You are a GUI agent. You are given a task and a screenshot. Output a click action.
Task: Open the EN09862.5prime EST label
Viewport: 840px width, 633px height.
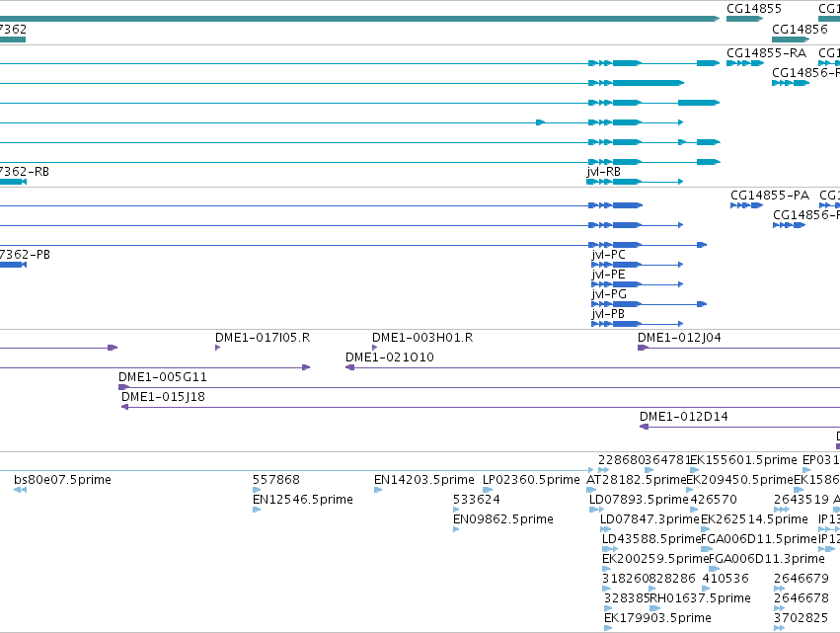point(503,519)
